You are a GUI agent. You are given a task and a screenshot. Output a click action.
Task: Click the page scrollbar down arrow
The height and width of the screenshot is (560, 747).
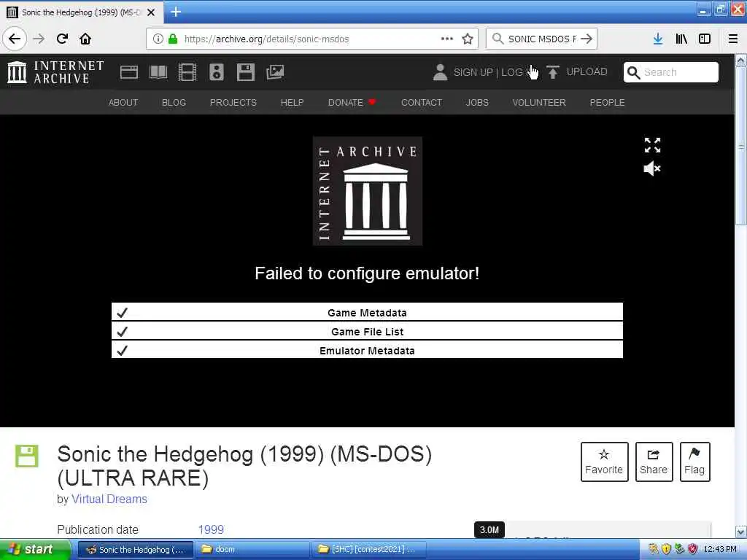741,532
